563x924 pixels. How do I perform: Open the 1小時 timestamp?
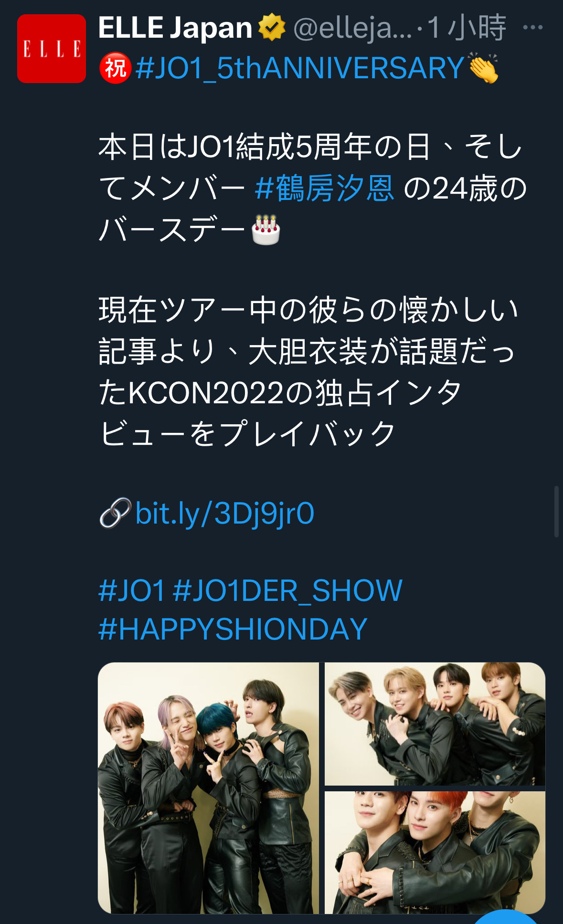[467, 27]
